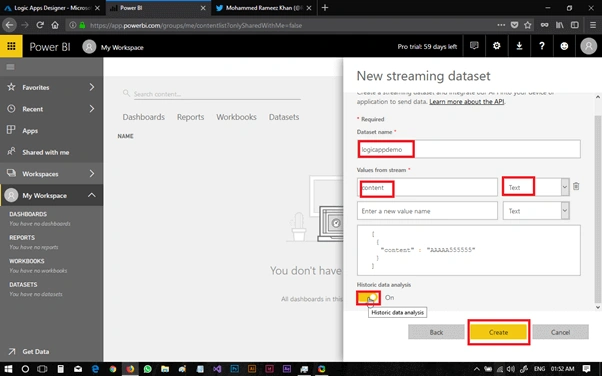
Task: Click the Cancel button
Action: (561, 332)
